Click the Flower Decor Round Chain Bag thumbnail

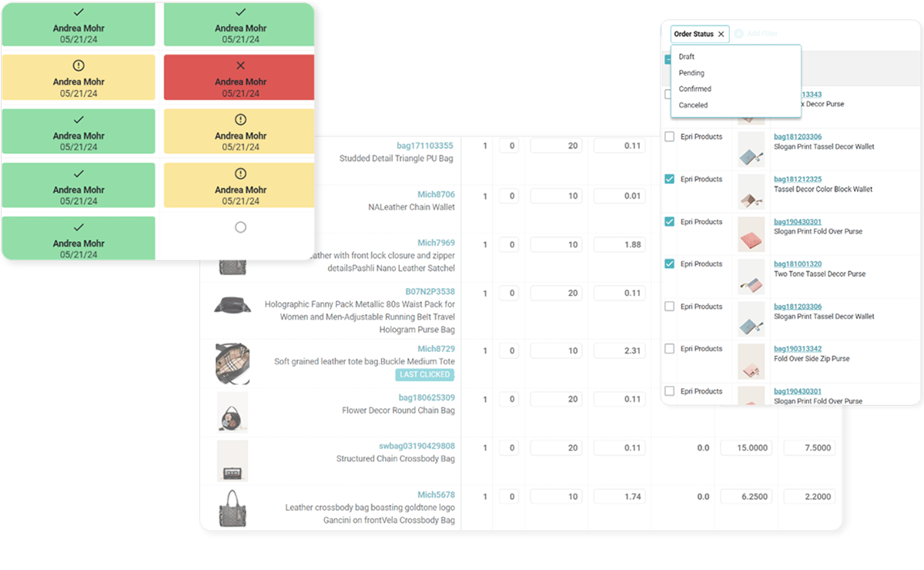pos(233,411)
